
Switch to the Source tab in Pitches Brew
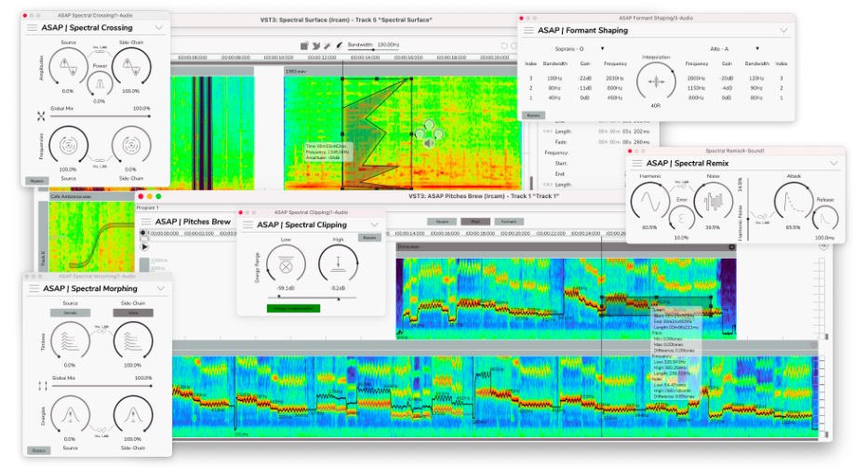442,221
